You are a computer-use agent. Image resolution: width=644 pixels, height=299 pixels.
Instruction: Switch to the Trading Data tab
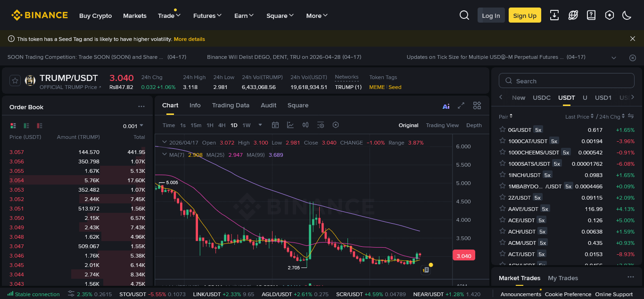231,105
